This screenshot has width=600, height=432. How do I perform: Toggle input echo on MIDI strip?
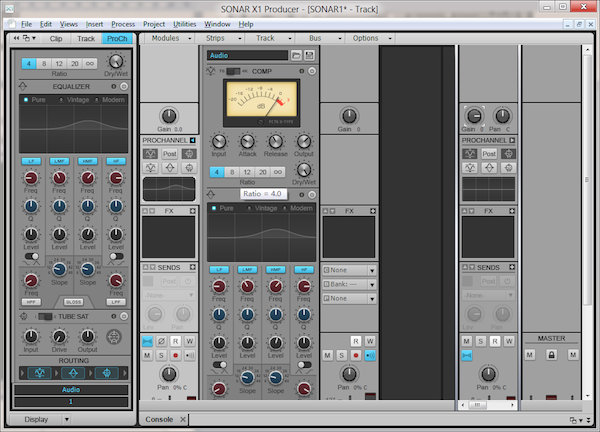pyautogui.click(x=370, y=355)
